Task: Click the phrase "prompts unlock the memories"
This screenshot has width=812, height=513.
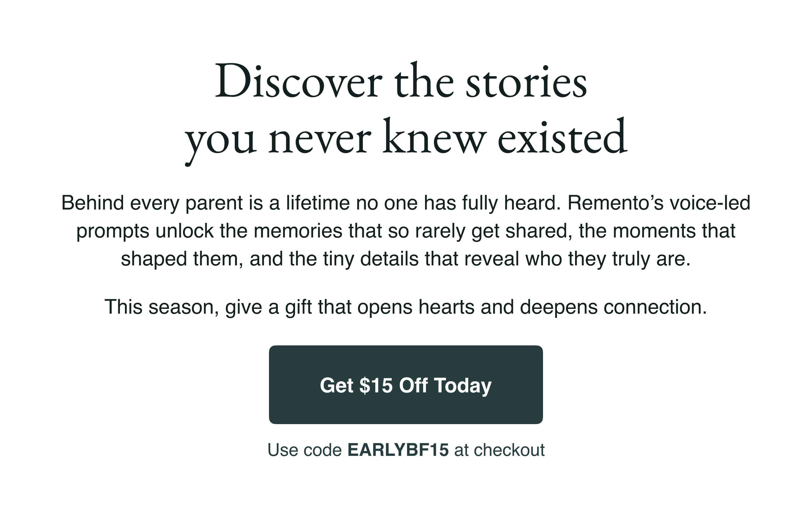Action: coord(209,231)
